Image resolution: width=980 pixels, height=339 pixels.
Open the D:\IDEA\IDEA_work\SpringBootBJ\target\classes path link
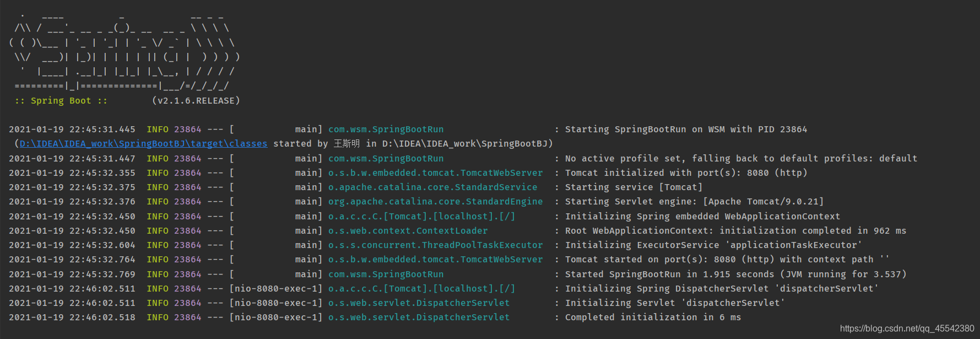click(143, 144)
